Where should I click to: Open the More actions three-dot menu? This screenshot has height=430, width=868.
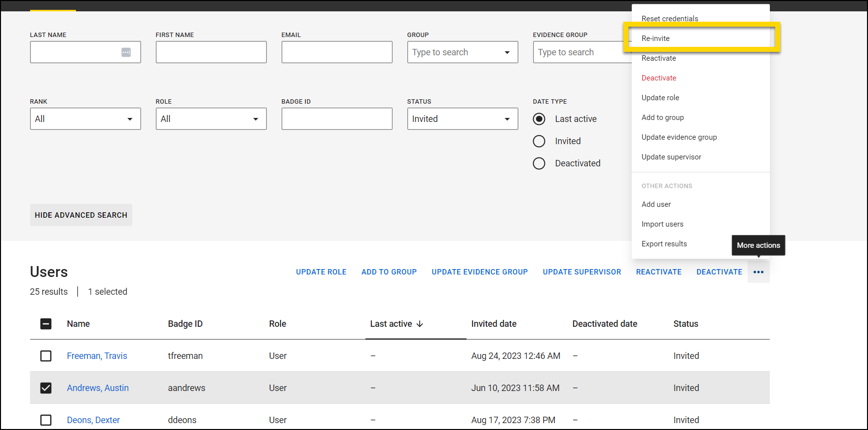(759, 272)
